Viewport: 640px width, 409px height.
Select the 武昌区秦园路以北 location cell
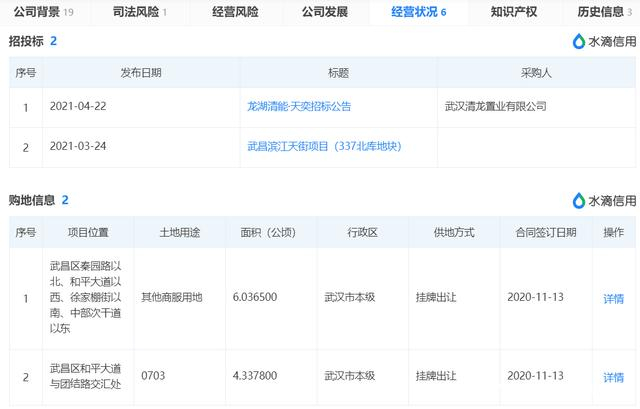point(86,297)
